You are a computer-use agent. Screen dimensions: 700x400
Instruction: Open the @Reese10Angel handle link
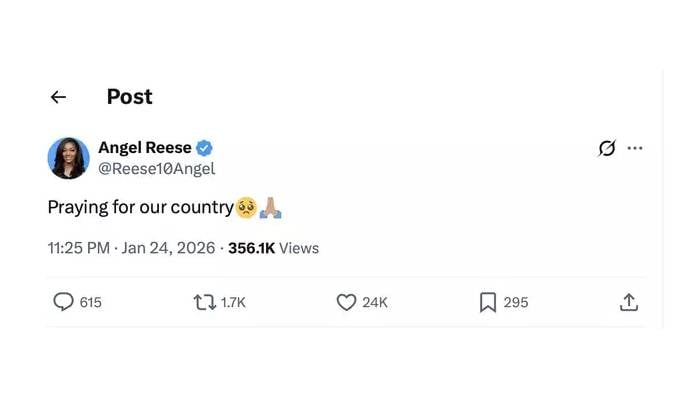156,169
